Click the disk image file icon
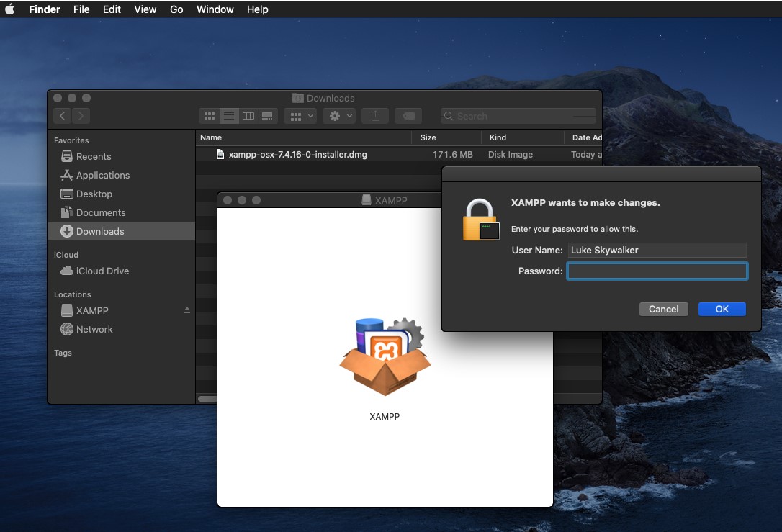 (x=220, y=155)
